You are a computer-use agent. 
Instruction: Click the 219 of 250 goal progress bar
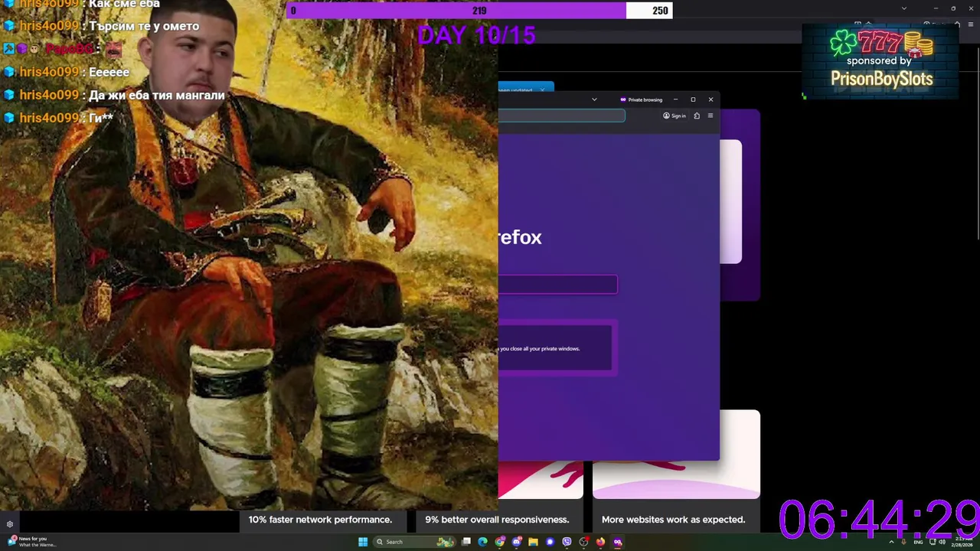point(479,11)
